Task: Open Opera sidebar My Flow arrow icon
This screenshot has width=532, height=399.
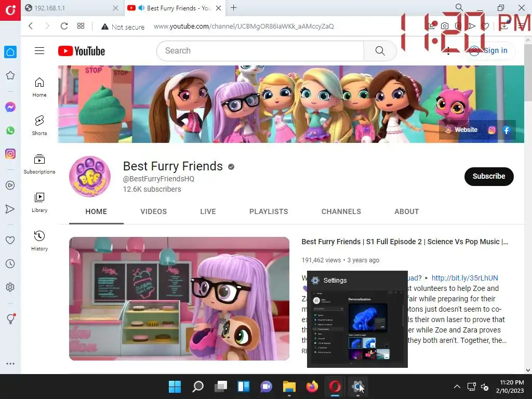Action: pyautogui.click(x=10, y=209)
